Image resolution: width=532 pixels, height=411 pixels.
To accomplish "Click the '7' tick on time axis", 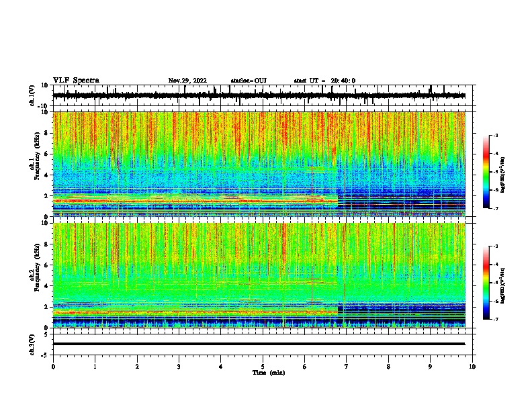I will [x=347, y=367].
